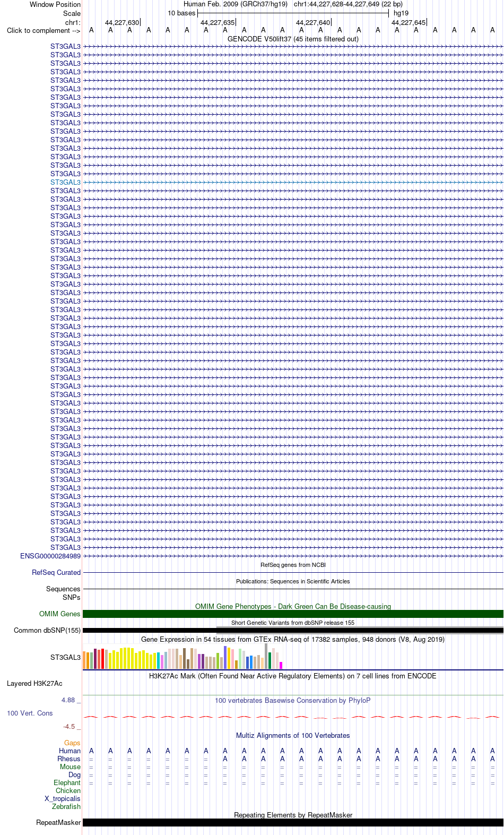The image size is (504, 835).
Task: Click 'Short Genetic Variants from dbSNP release 155'
Action: click(x=293, y=623)
